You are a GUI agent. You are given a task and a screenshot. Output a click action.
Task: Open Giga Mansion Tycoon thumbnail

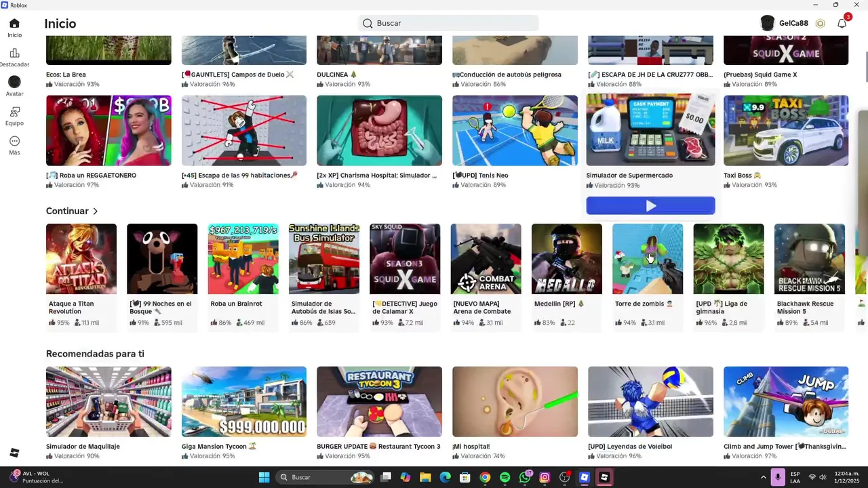(244, 401)
